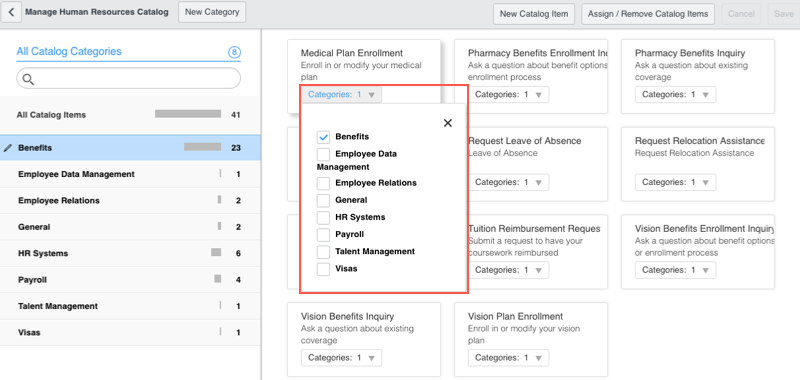Click the count 23 in Benefits row
The image size is (800, 380).
click(x=235, y=148)
